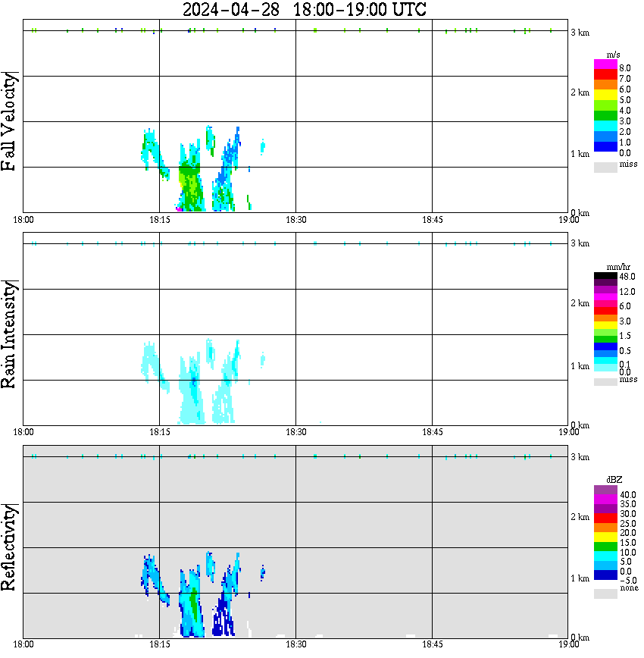Click '18:15' under the Fall Velocity panel

coord(159,220)
